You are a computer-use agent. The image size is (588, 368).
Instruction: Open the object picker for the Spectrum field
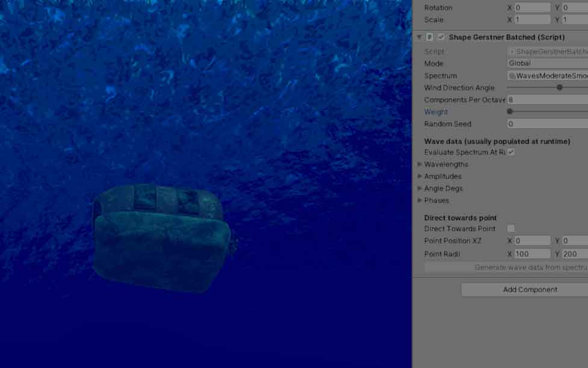(x=585, y=75)
